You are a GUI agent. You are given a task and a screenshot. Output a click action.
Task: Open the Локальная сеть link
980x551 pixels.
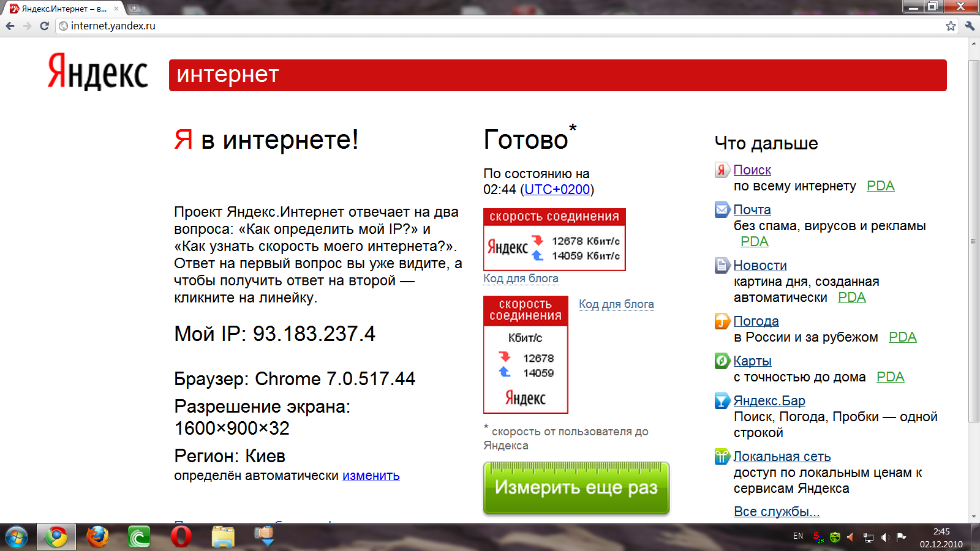(782, 456)
